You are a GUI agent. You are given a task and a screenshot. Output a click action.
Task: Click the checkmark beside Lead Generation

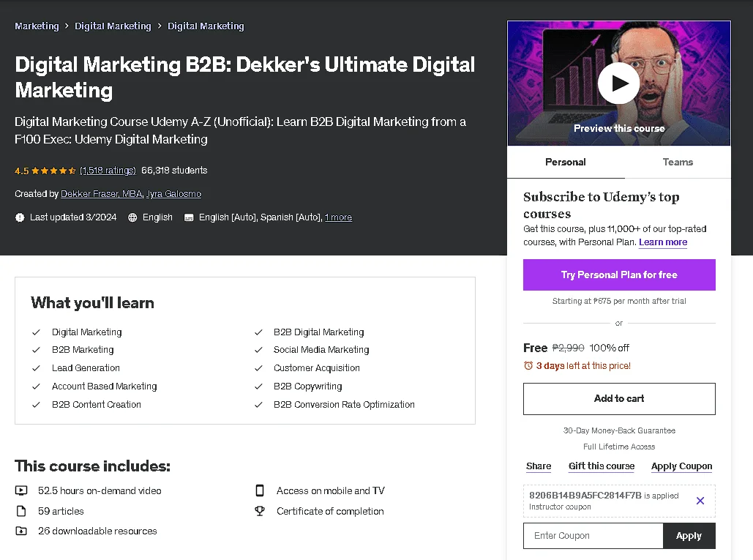(36, 368)
